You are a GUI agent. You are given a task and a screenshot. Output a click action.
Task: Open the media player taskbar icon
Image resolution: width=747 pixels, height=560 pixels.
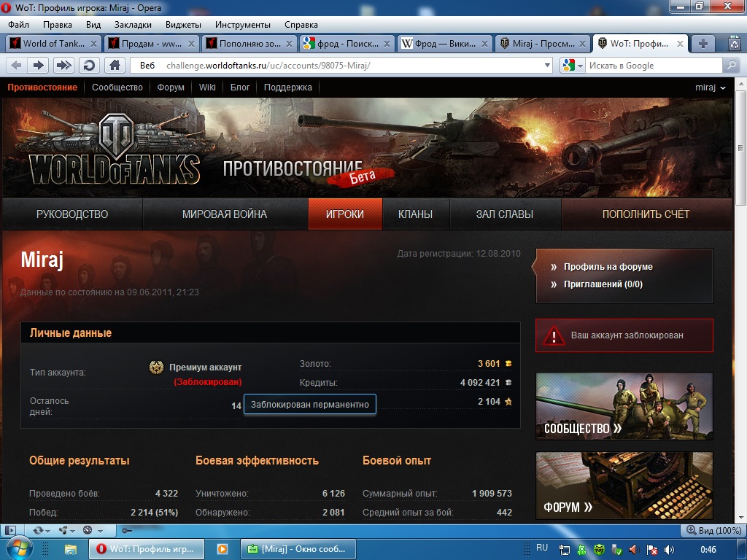tap(222, 549)
